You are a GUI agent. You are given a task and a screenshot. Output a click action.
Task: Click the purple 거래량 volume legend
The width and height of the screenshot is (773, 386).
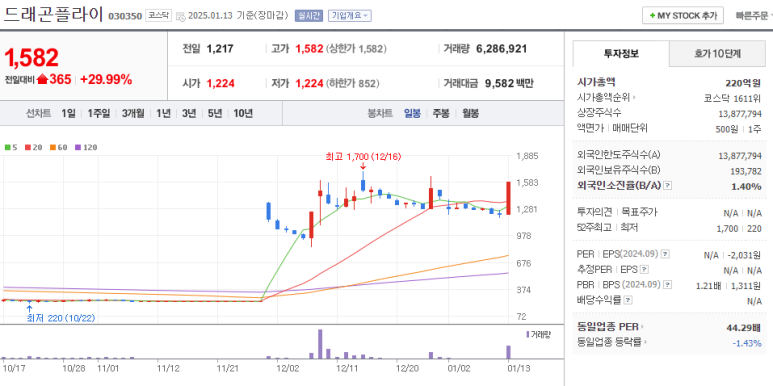coord(538,334)
